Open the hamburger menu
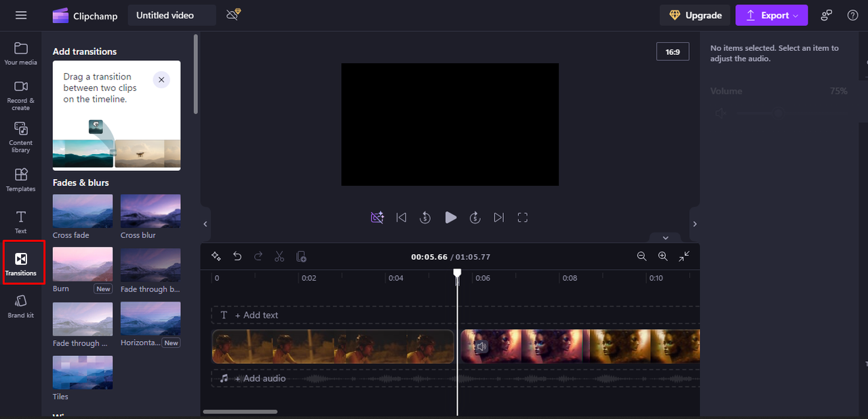This screenshot has height=419, width=868. (x=21, y=15)
